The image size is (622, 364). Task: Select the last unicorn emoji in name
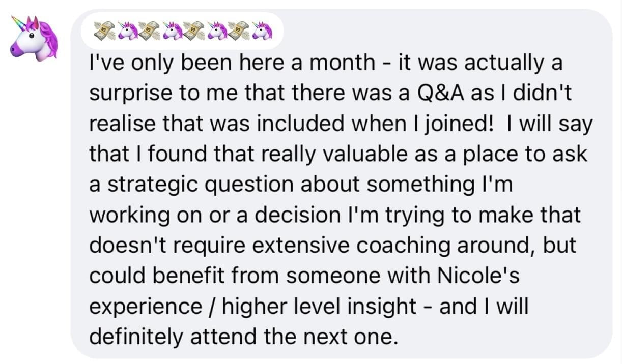tap(262, 32)
